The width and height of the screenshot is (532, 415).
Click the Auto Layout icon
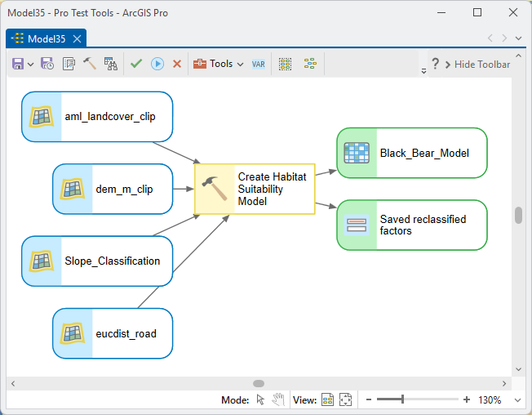tap(310, 64)
